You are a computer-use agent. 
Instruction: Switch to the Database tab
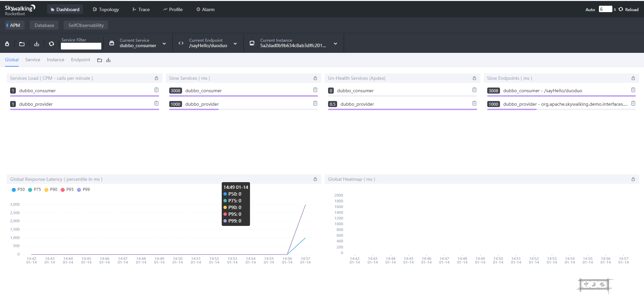click(x=44, y=25)
